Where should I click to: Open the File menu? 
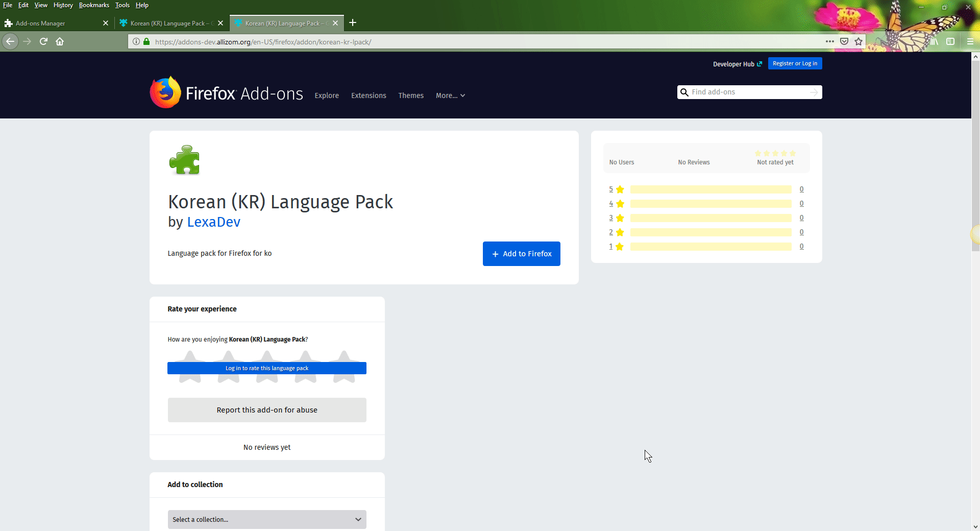pos(8,5)
